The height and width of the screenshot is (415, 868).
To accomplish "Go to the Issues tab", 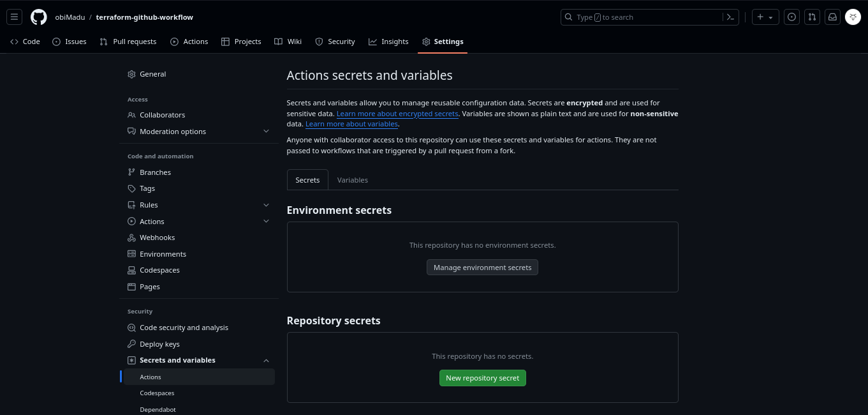I will tap(70, 41).
